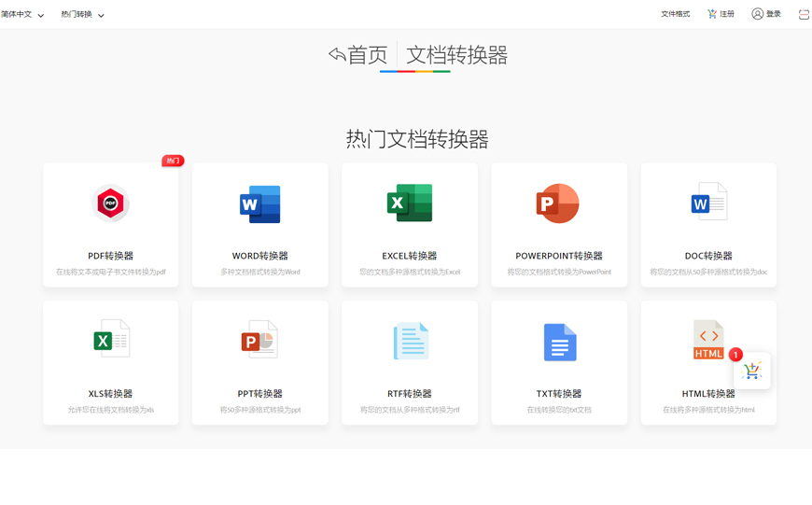Click the back arrow beside 首页

pos(337,54)
